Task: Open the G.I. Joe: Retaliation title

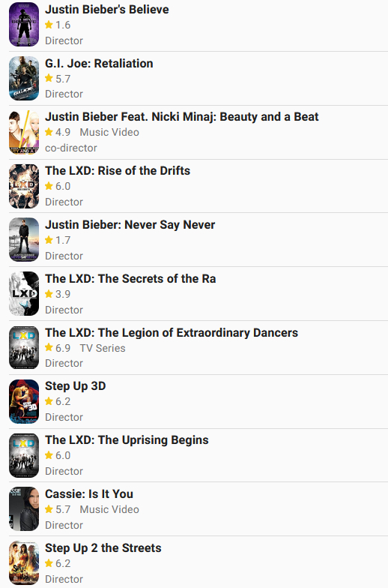Action: 99,63
